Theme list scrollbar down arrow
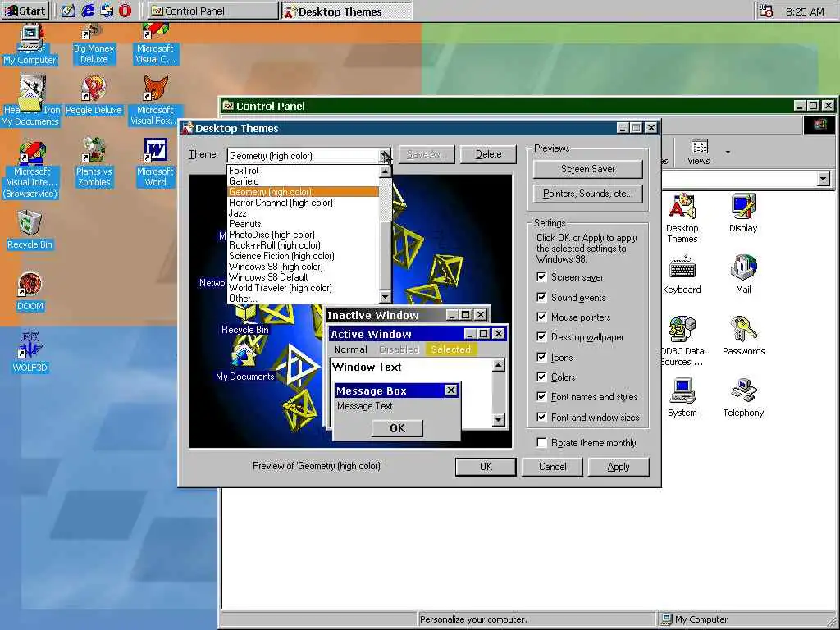Image resolution: width=840 pixels, height=630 pixels. (x=385, y=297)
